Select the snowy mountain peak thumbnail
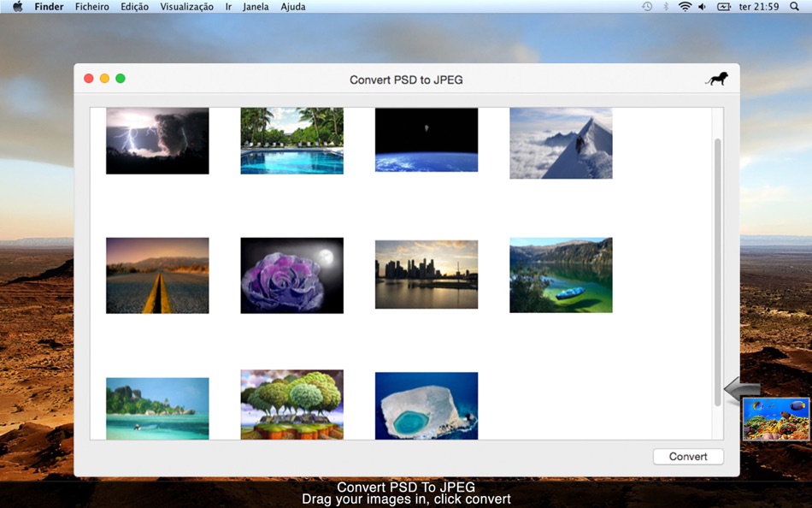The image size is (812, 508). (x=561, y=143)
